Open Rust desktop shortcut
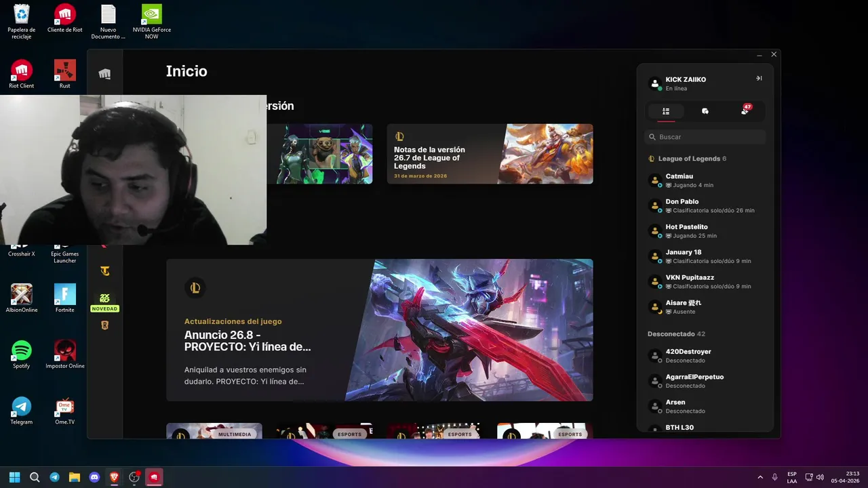Viewport: 868px width, 488px height. 65,75
